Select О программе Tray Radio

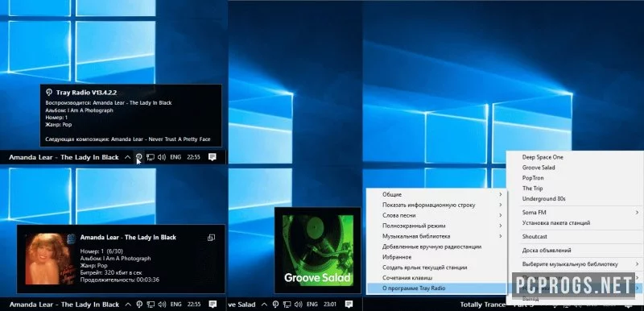point(436,288)
